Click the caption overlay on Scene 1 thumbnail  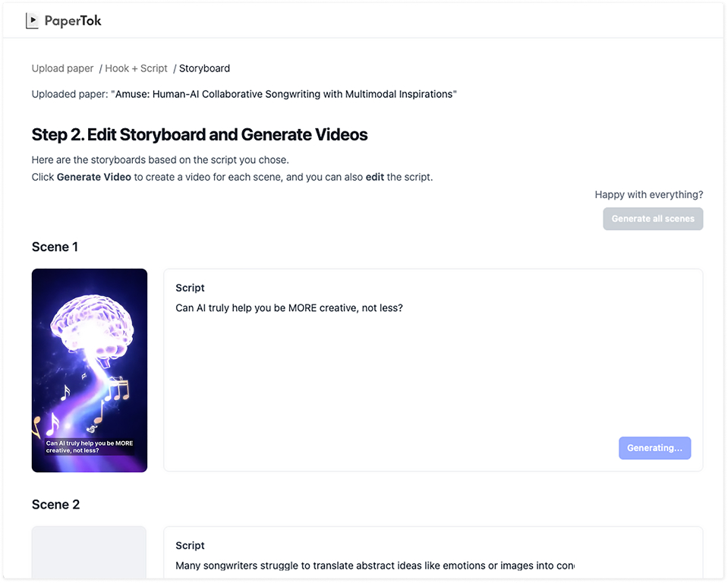tap(90, 447)
